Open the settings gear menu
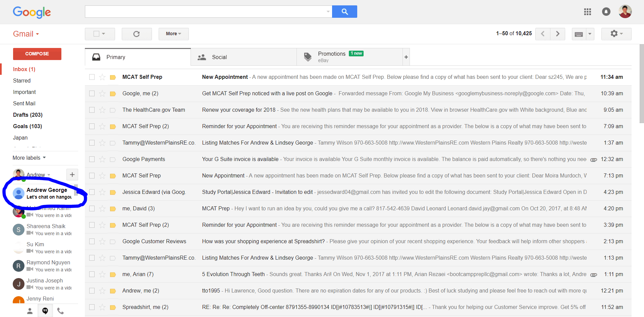644x317 pixels. point(616,34)
